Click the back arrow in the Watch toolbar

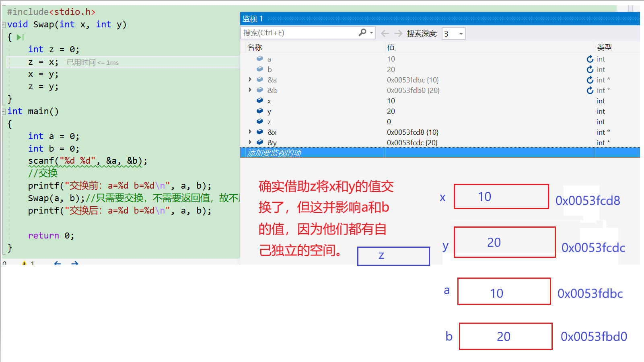[385, 33]
